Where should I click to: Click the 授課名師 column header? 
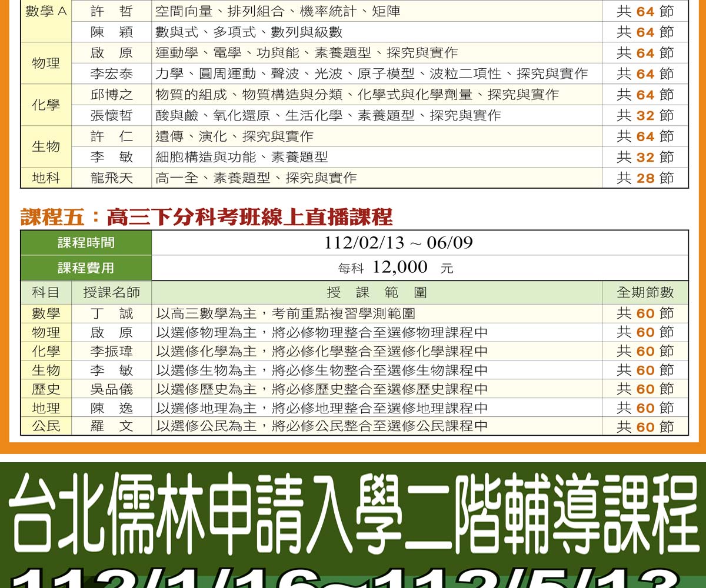click(112, 292)
